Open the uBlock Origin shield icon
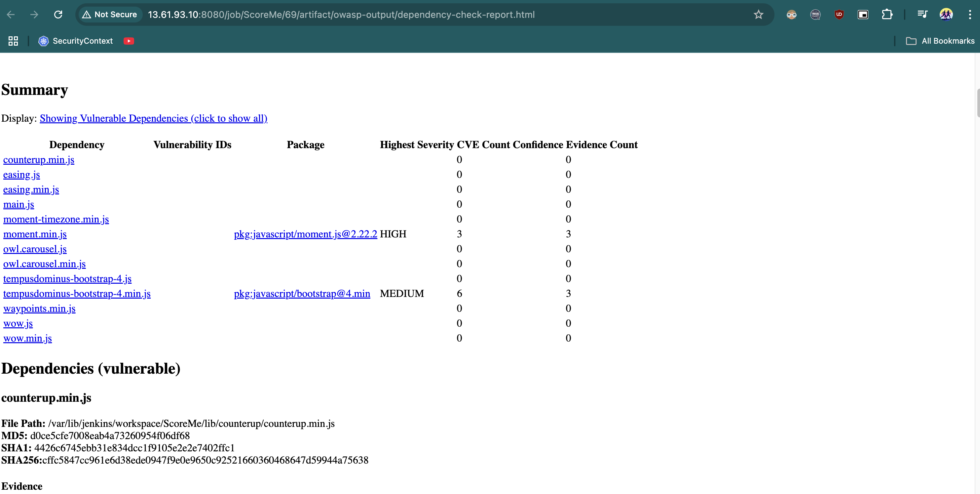The width and height of the screenshot is (980, 494). point(839,15)
